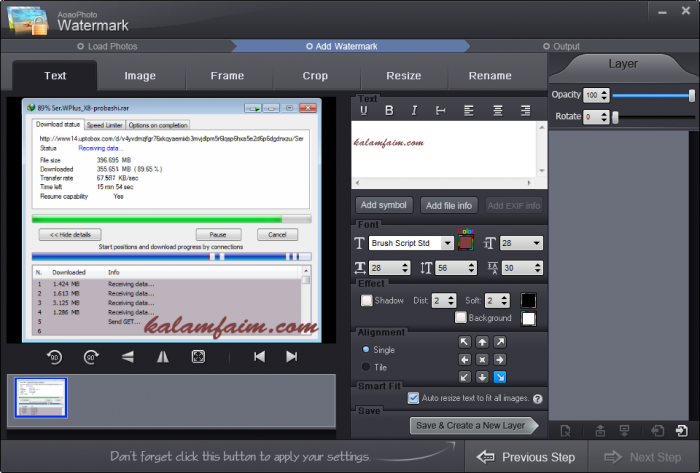Click the Add file info button
The width and height of the screenshot is (700, 473).
pos(449,206)
